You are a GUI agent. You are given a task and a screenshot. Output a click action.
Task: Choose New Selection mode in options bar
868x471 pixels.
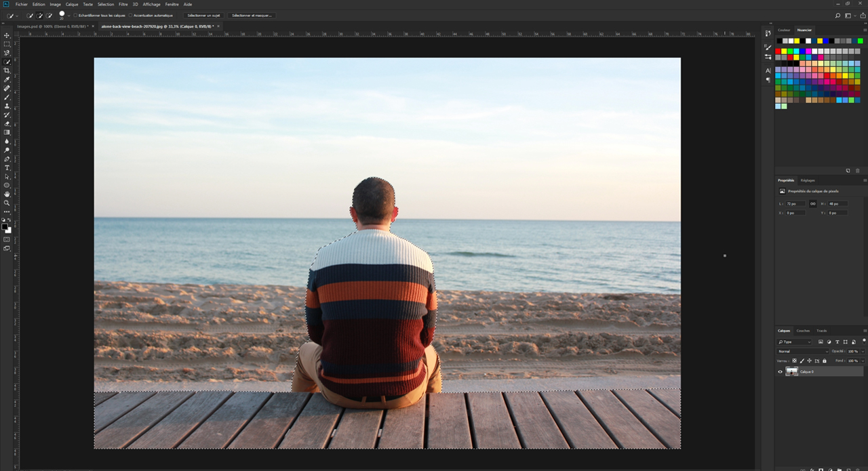pos(29,16)
